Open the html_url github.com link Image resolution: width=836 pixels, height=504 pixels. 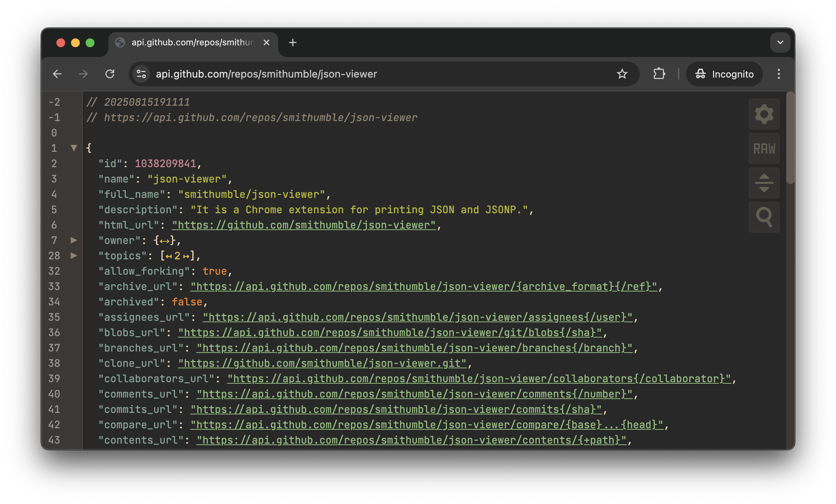pos(304,225)
